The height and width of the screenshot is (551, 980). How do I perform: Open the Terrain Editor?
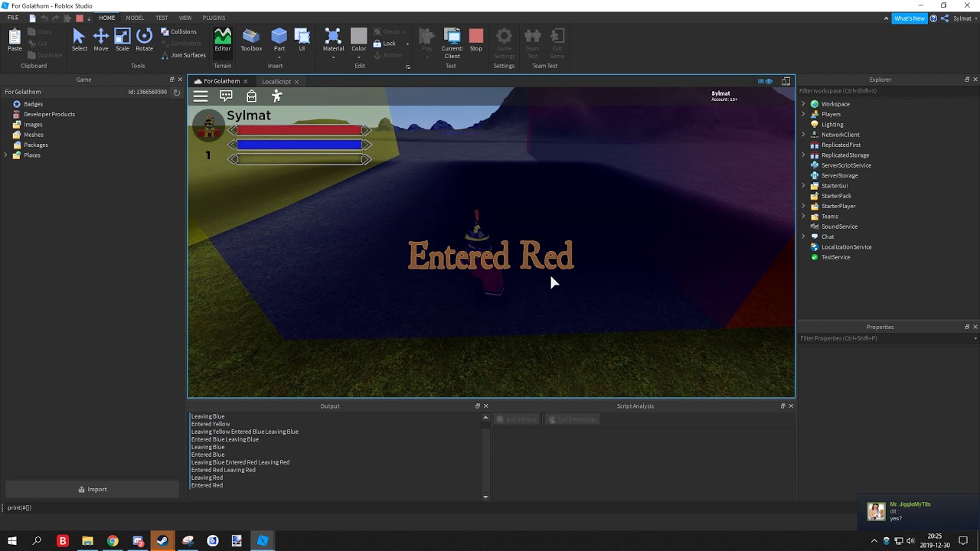coord(222,40)
